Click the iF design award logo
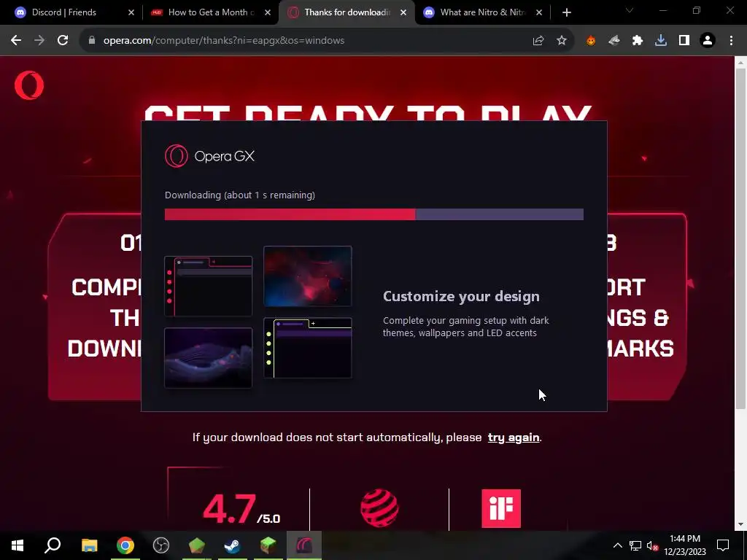Viewport: 747px width, 560px height. [x=501, y=508]
